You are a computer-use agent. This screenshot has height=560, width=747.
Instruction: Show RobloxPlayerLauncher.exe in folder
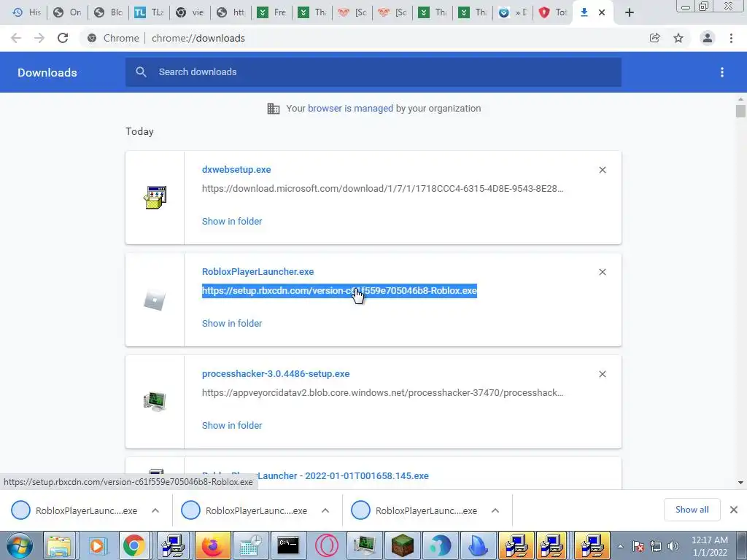232,323
